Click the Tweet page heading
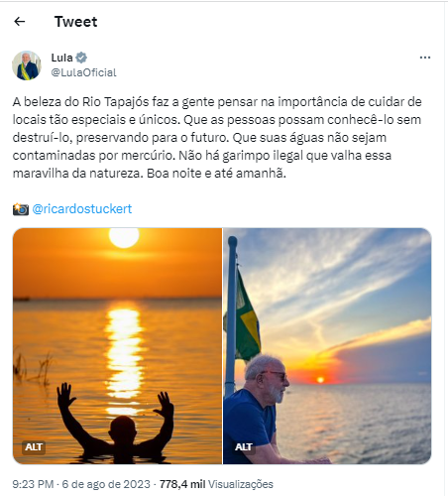 (x=76, y=22)
